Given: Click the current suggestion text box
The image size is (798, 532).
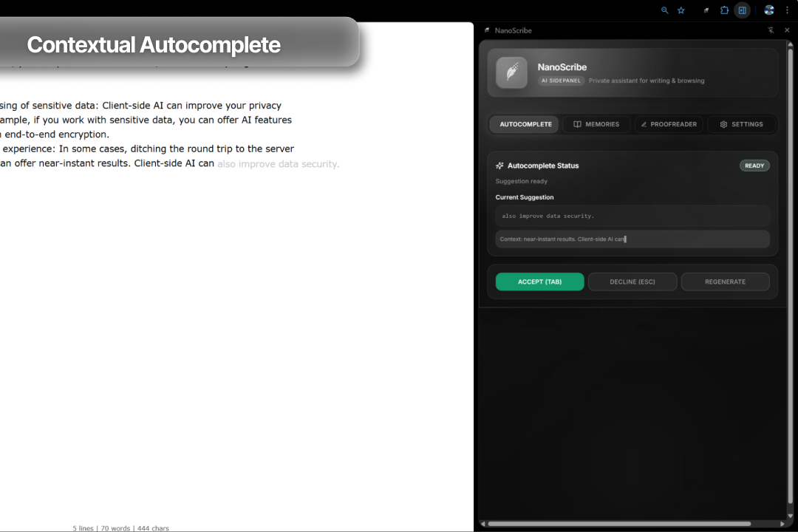Looking at the screenshot, I should pyautogui.click(x=632, y=216).
